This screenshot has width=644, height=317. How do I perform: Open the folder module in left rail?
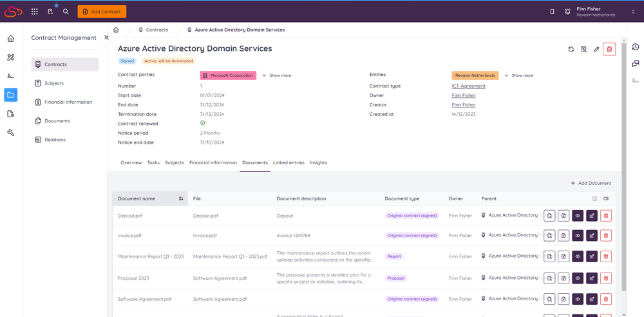pyautogui.click(x=11, y=95)
